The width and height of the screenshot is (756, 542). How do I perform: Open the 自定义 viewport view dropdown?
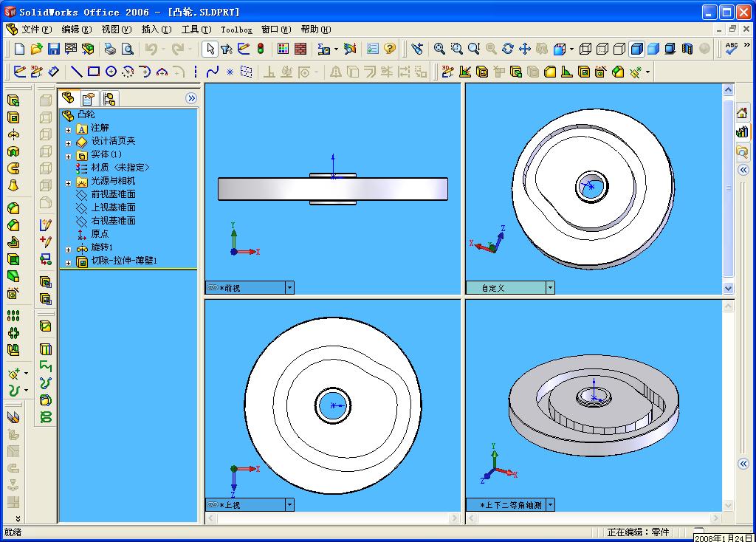point(550,288)
